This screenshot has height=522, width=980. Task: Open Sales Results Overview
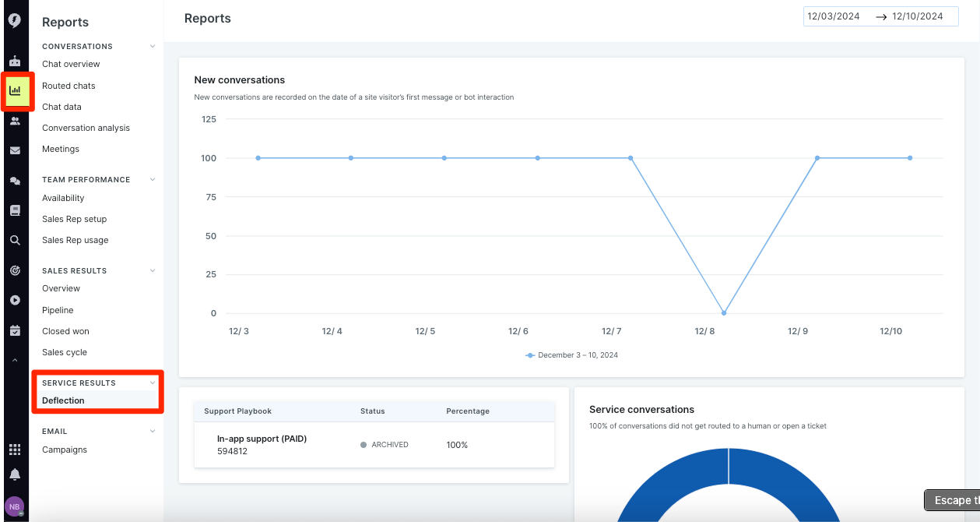pyautogui.click(x=61, y=288)
